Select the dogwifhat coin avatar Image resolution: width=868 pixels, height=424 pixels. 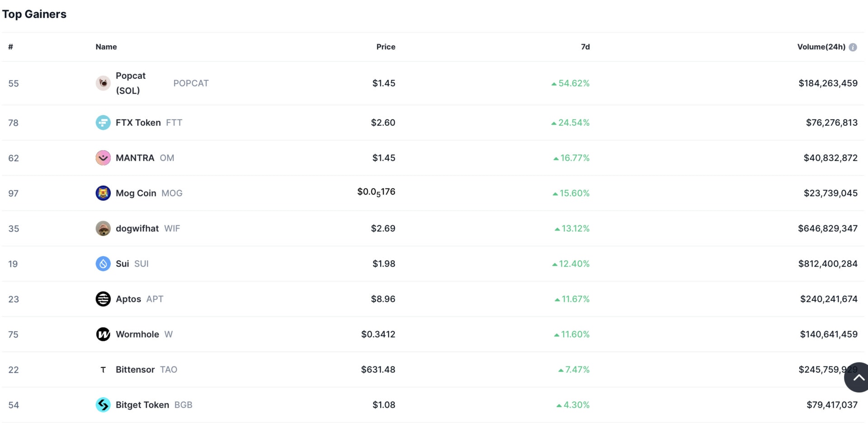[x=103, y=228]
